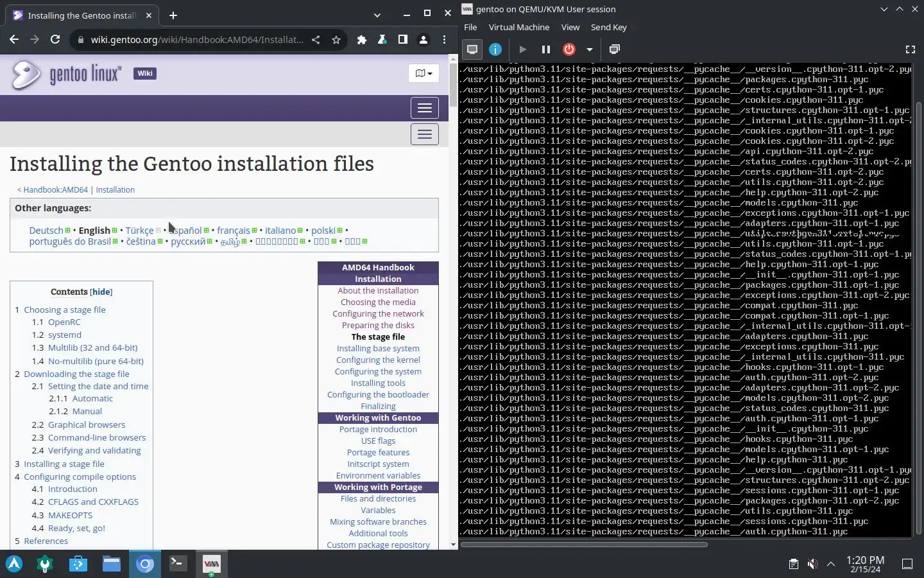The image size is (924, 578).
Task: Open the File menu in virt-manager
Action: point(470,27)
